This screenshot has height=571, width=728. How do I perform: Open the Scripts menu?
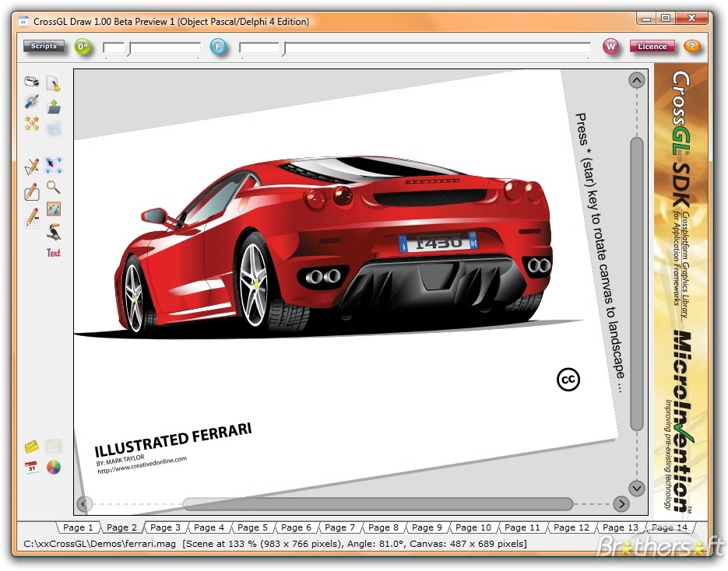pyautogui.click(x=44, y=46)
